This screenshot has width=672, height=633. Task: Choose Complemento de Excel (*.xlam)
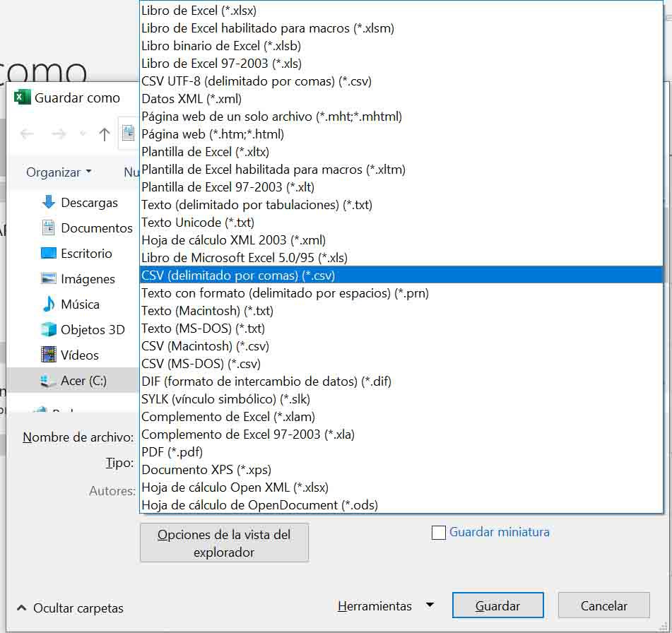coord(401,417)
